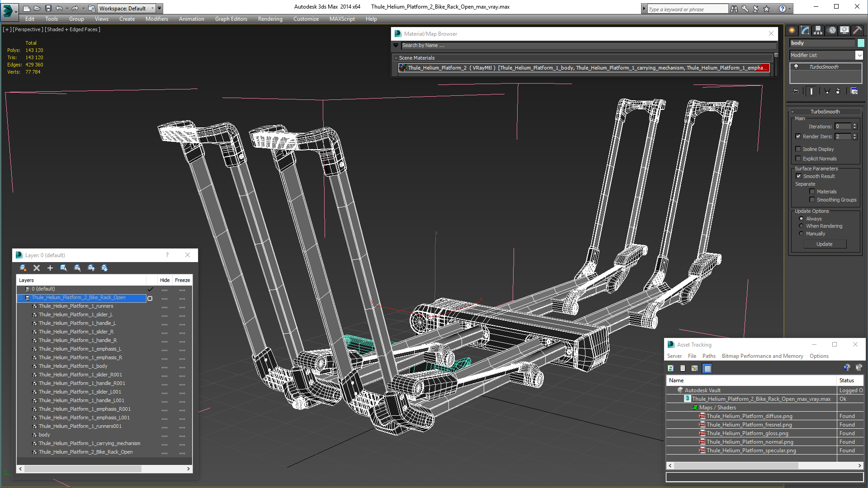Open the Motion command panel tab

tap(832, 30)
